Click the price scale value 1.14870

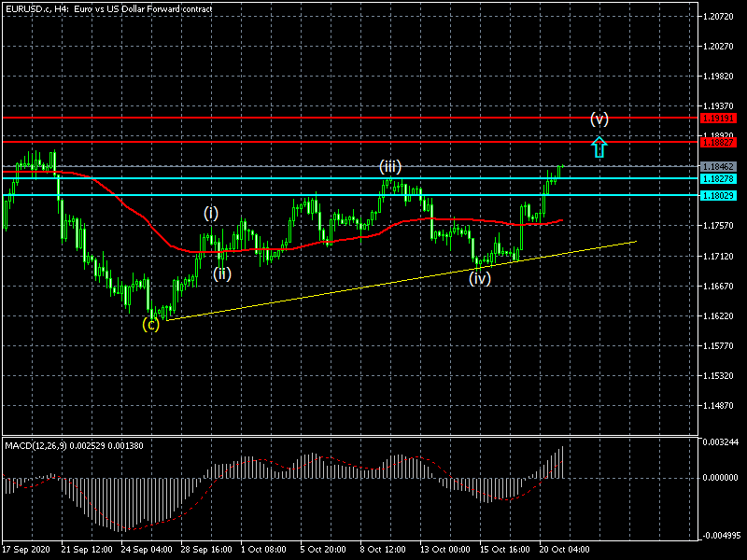pyautogui.click(x=718, y=406)
